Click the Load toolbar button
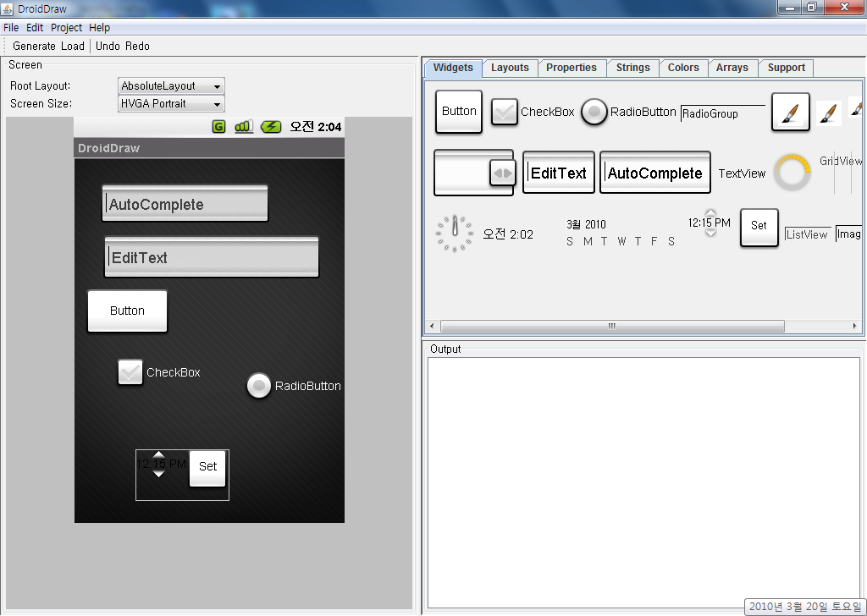 (73, 46)
